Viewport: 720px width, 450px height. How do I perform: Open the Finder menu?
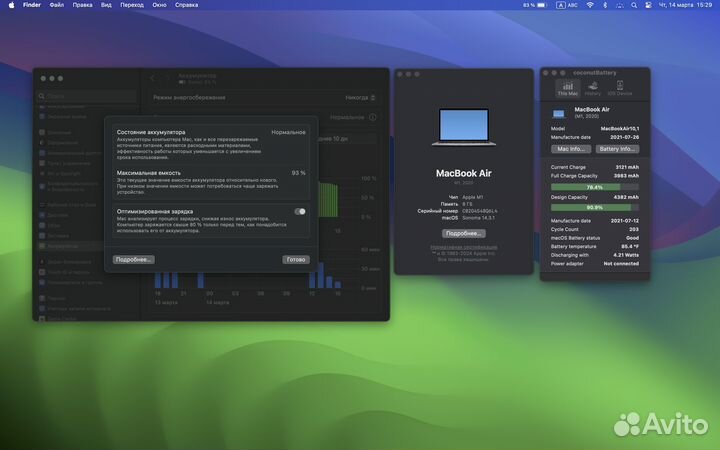tap(32, 5)
